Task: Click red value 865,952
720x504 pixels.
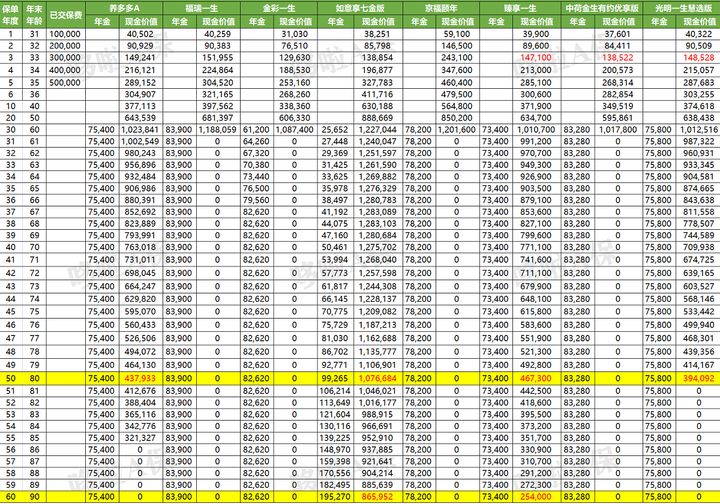Action: [x=377, y=497]
